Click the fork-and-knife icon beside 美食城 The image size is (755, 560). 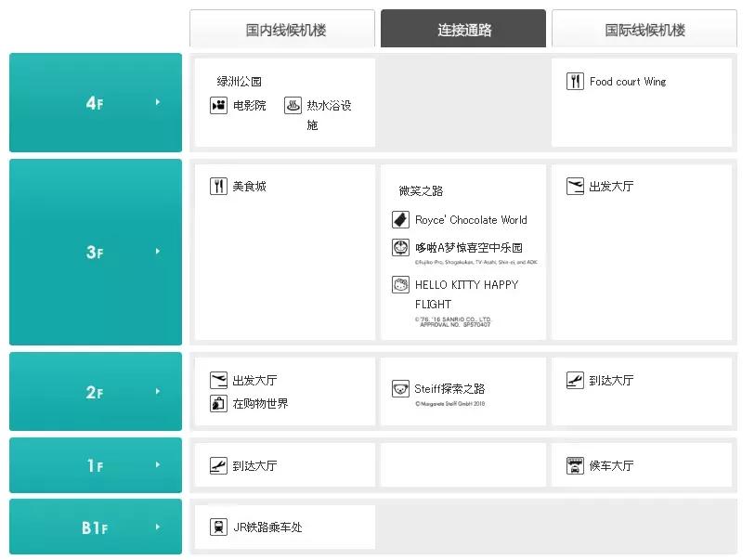218,186
